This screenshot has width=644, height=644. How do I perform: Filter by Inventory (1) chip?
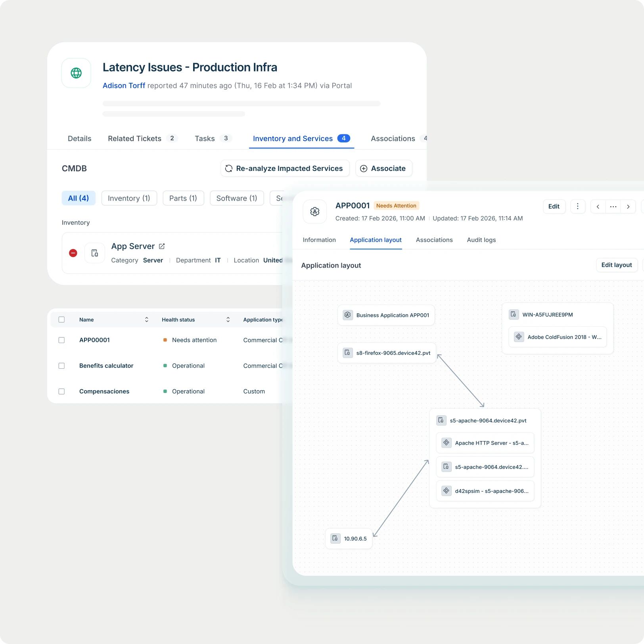click(129, 198)
